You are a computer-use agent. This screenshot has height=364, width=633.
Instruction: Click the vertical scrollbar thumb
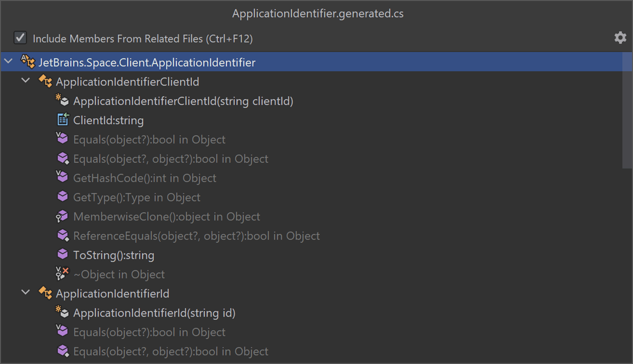627,111
